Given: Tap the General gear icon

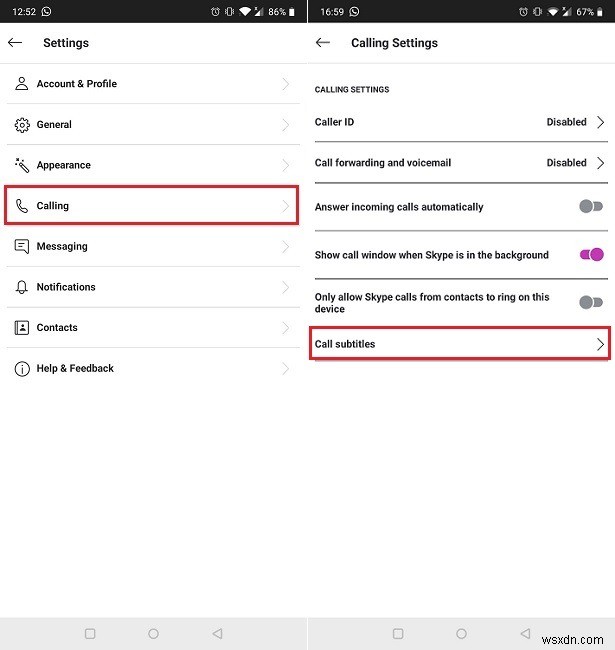Looking at the screenshot, I should [x=22, y=125].
